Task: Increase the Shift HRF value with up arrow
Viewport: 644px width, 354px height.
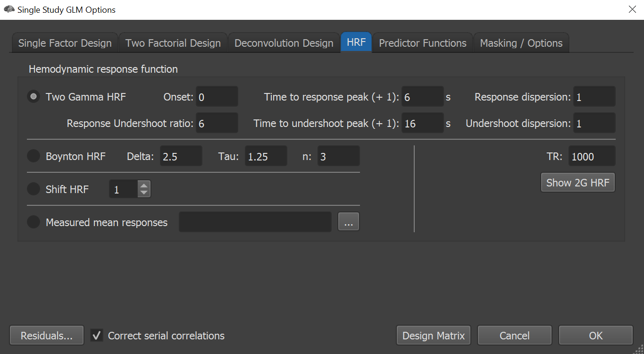Action: 144,185
